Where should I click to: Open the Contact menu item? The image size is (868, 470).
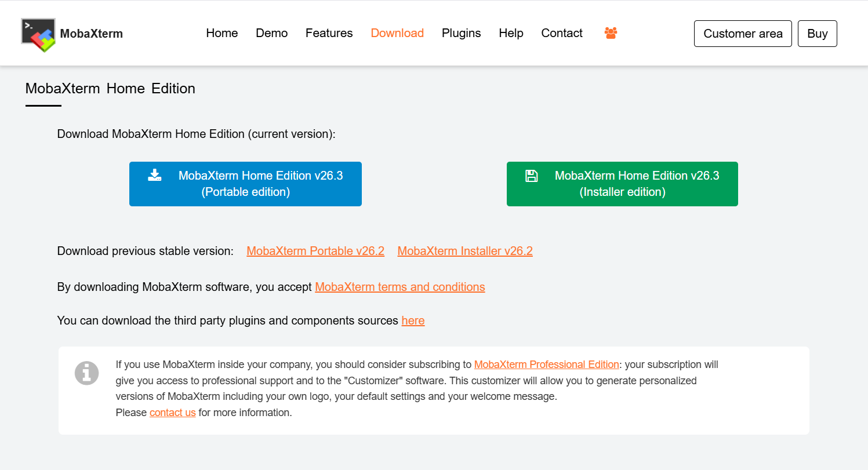[x=562, y=33]
